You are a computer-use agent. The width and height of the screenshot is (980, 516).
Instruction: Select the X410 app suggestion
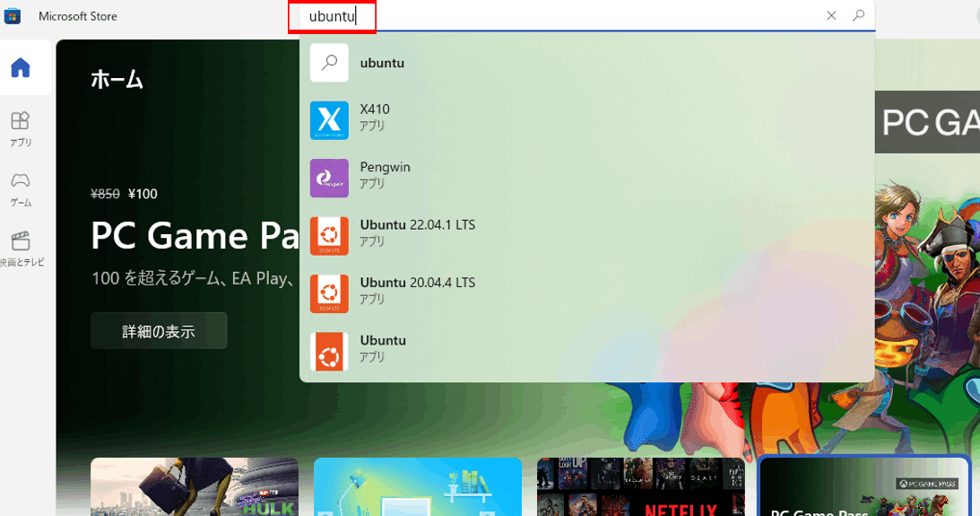tap(587, 120)
